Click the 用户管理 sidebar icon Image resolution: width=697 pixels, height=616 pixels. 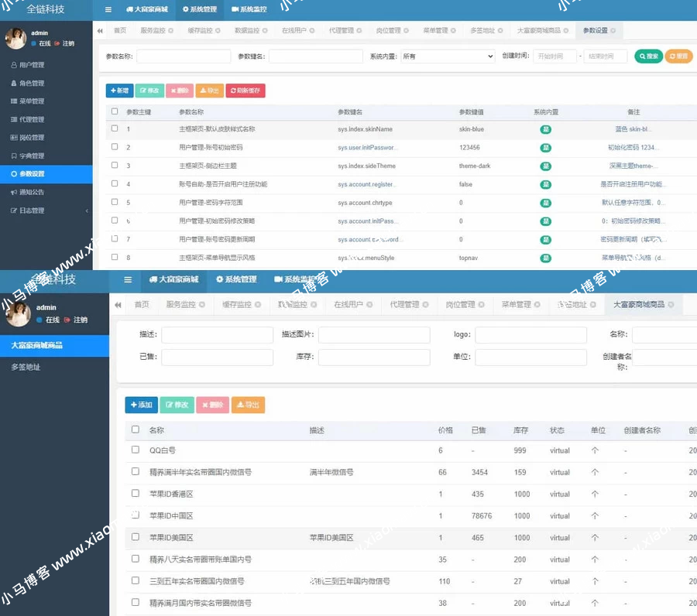click(14, 65)
